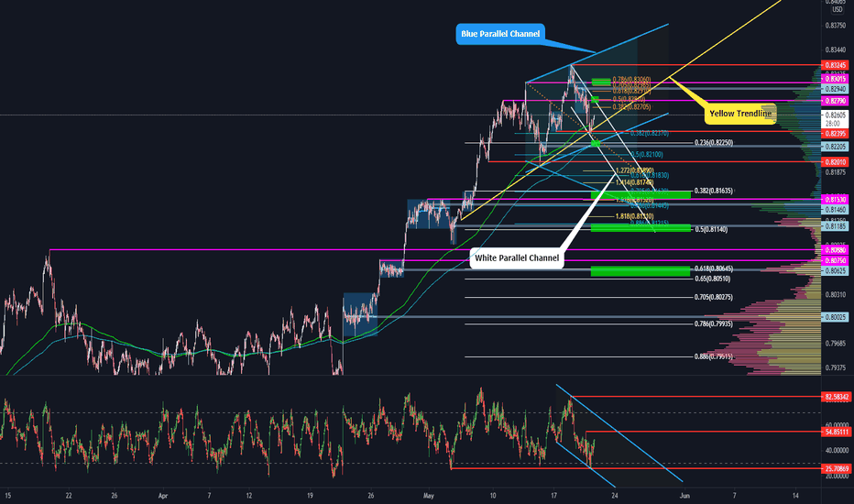Click the red 82.58342 oscillator level label
This screenshot has width=854, height=504.
(x=836, y=397)
